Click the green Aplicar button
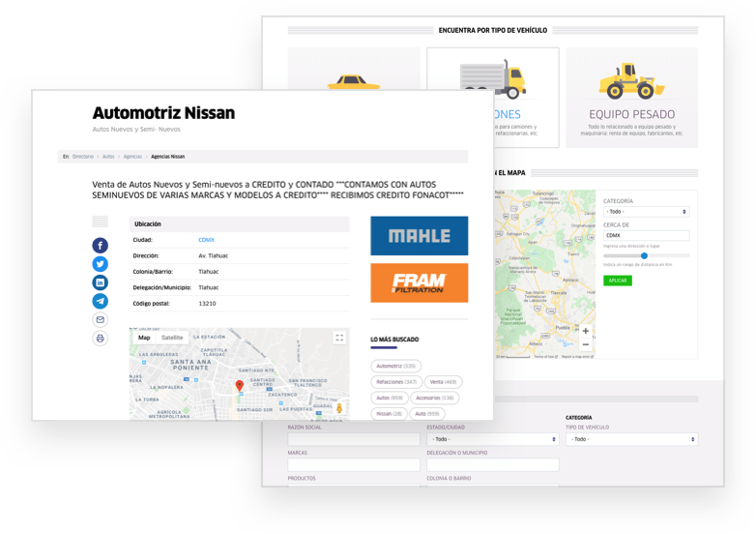The width and height of the screenshot is (756, 534). (x=618, y=281)
